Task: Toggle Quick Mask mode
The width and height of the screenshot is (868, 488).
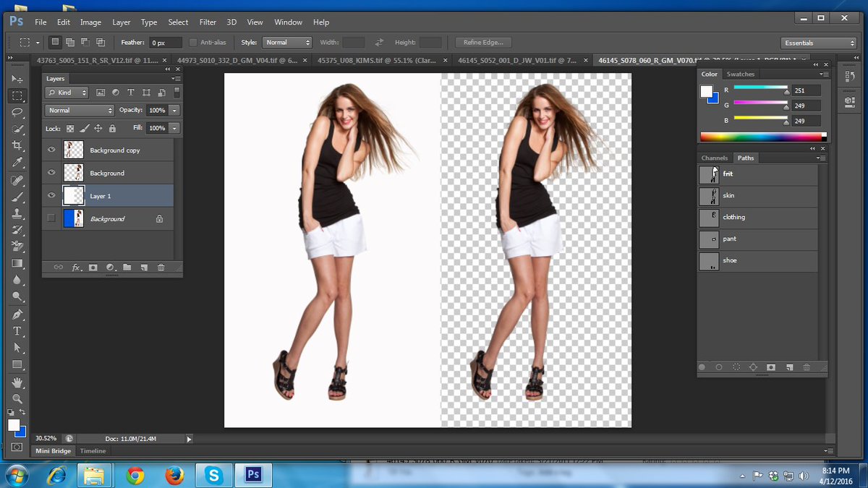Action: [17, 448]
